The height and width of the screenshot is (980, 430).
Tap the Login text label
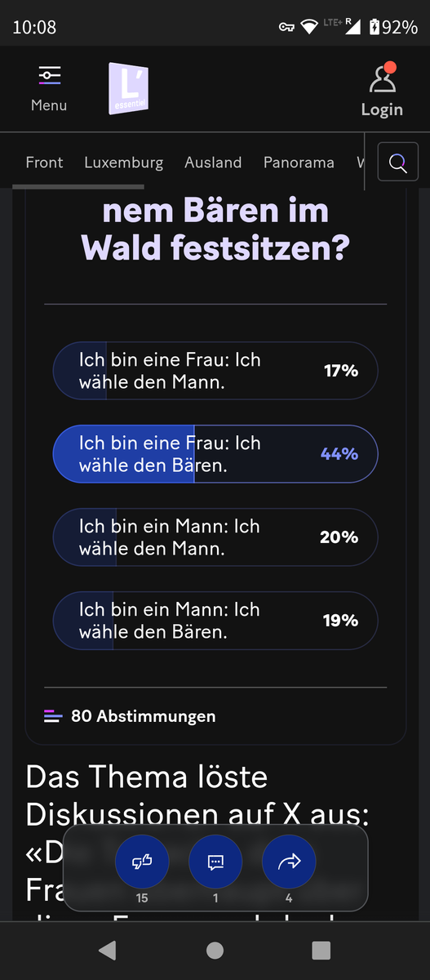coord(382,109)
